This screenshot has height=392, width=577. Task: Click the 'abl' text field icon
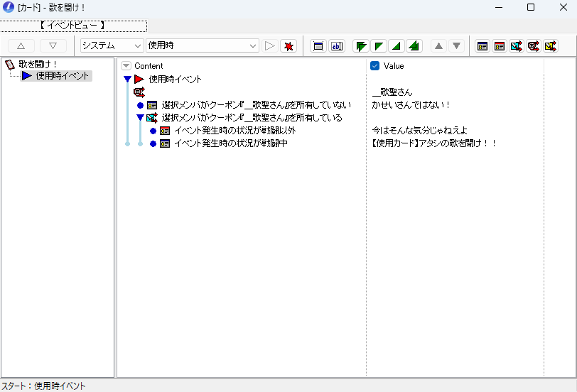(337, 46)
